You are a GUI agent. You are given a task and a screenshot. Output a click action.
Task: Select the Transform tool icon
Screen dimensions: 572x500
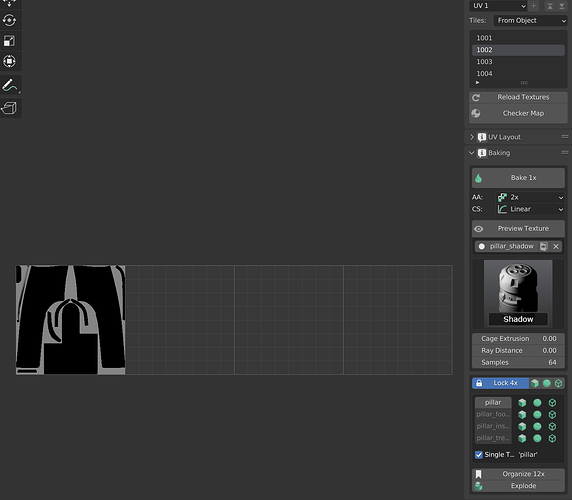pos(9,61)
